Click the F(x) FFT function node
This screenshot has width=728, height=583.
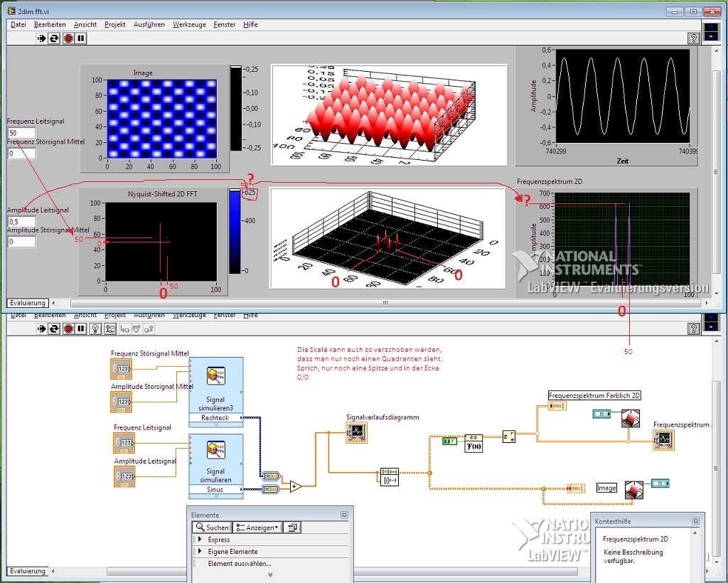coord(473,443)
